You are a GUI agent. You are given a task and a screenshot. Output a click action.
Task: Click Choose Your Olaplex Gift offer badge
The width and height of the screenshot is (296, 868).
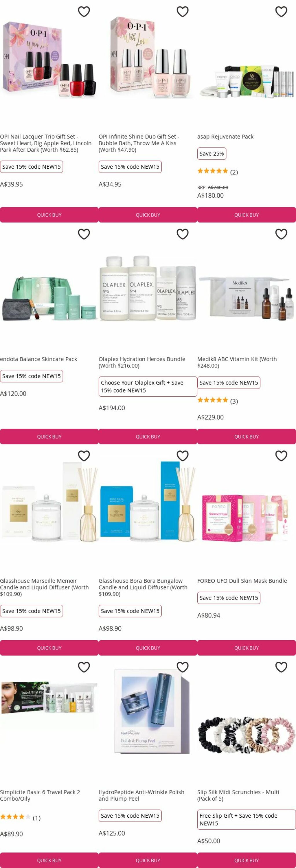[x=148, y=387]
